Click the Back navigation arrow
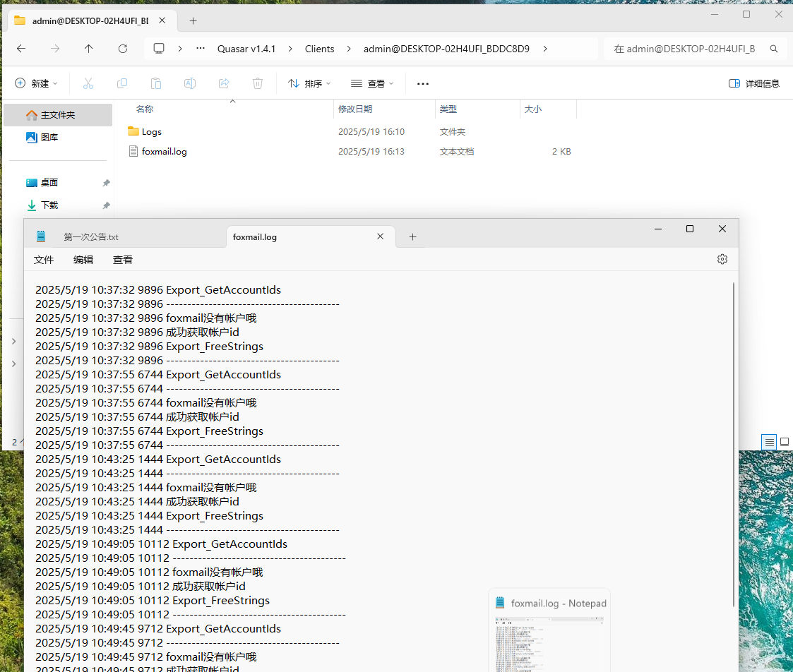793x672 pixels. pyautogui.click(x=21, y=49)
